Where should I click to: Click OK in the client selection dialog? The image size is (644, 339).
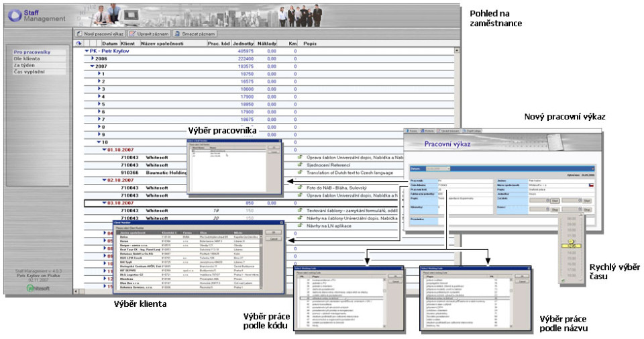274,231
